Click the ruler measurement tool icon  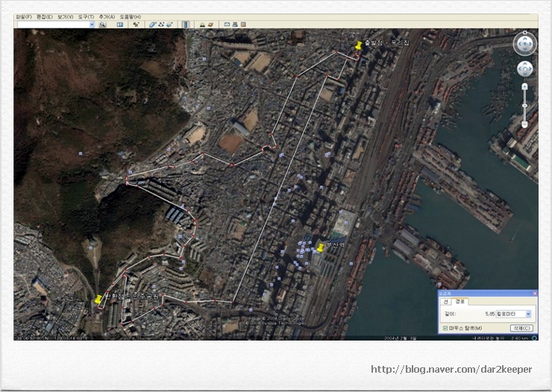[x=186, y=25]
